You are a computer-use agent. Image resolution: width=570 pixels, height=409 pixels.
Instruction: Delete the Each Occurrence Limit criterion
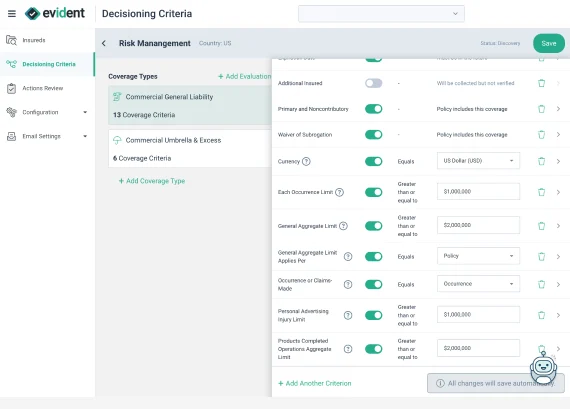(541, 192)
